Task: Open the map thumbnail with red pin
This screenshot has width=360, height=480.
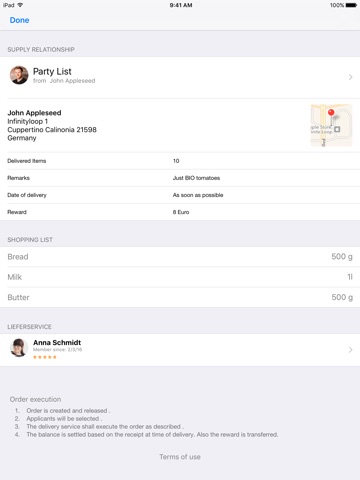Action: point(331,125)
